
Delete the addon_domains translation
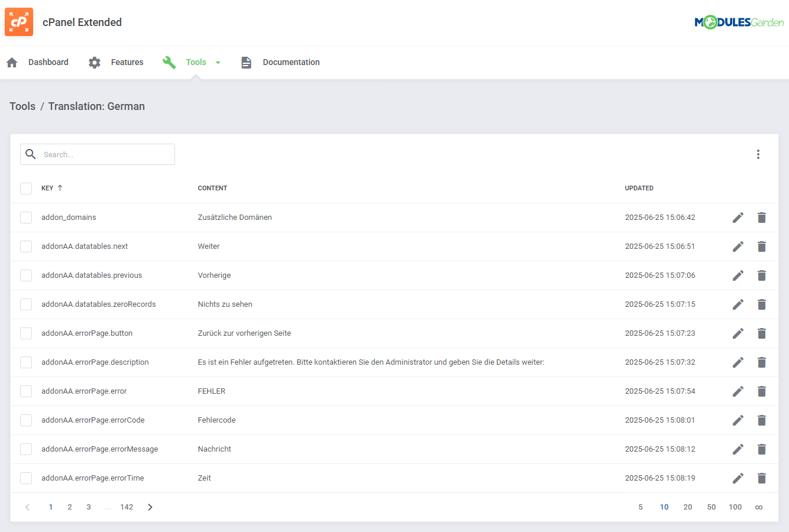pyautogui.click(x=762, y=218)
